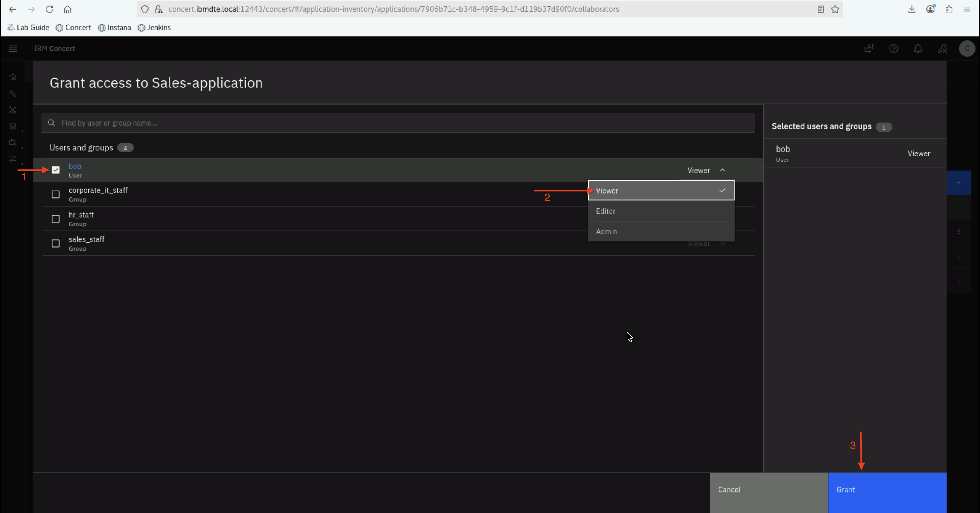Select the Editor role option
This screenshot has width=980, height=513.
click(x=661, y=211)
